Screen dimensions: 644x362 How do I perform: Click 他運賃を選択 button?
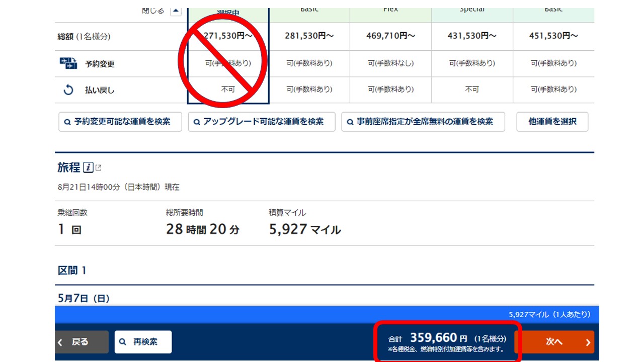tap(552, 122)
